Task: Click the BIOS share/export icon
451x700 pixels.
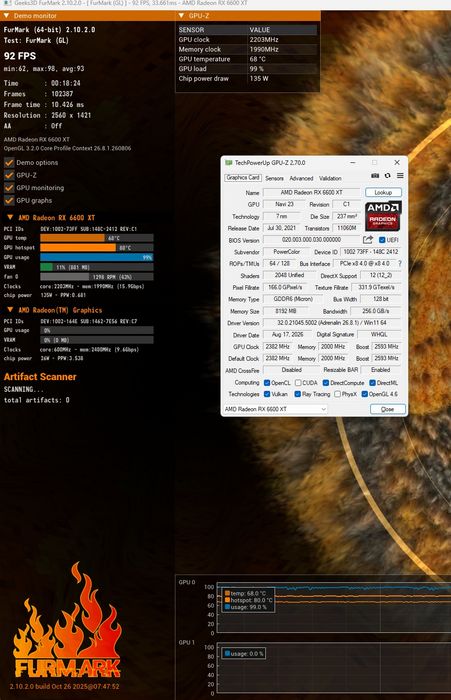Action: click(367, 240)
